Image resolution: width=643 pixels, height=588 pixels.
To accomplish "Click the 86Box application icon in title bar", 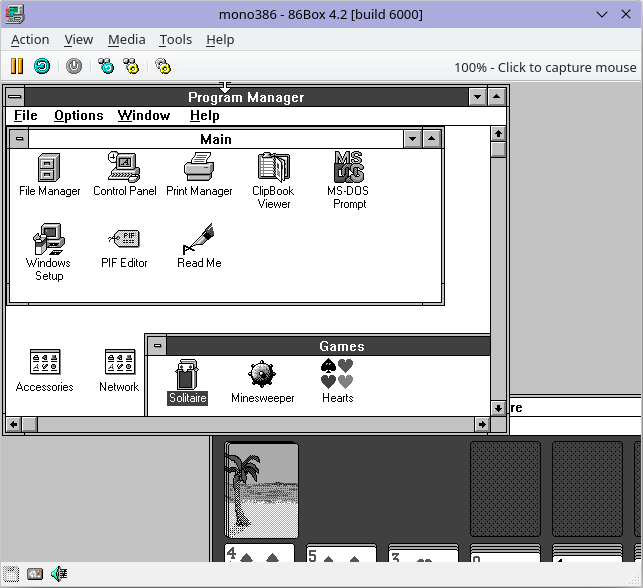I will (15, 14).
